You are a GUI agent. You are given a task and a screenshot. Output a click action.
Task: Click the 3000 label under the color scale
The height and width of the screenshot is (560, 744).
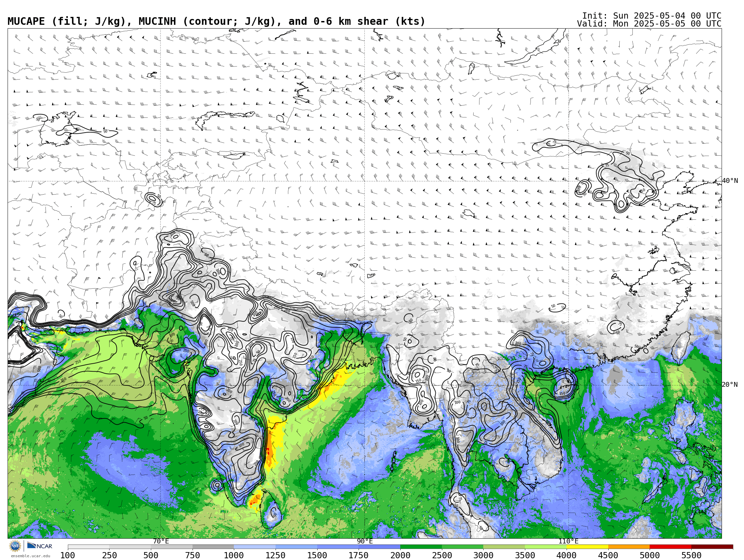tap(484, 555)
